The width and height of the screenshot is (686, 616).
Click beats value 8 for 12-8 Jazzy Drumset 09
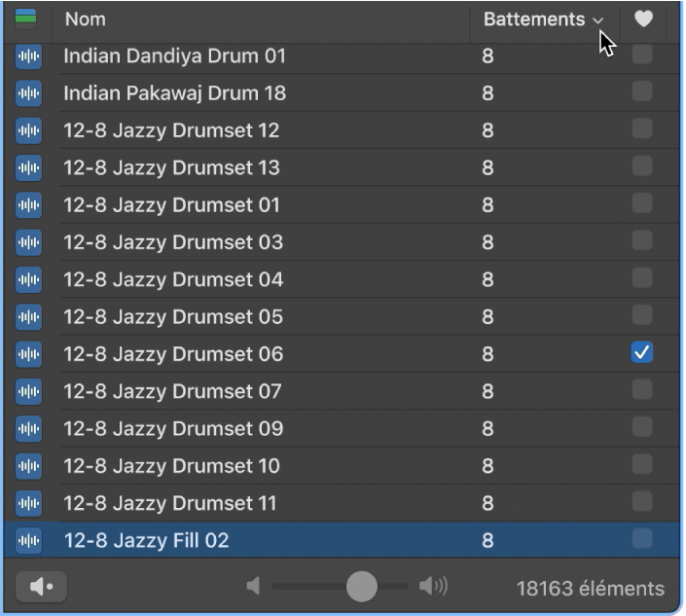click(487, 428)
